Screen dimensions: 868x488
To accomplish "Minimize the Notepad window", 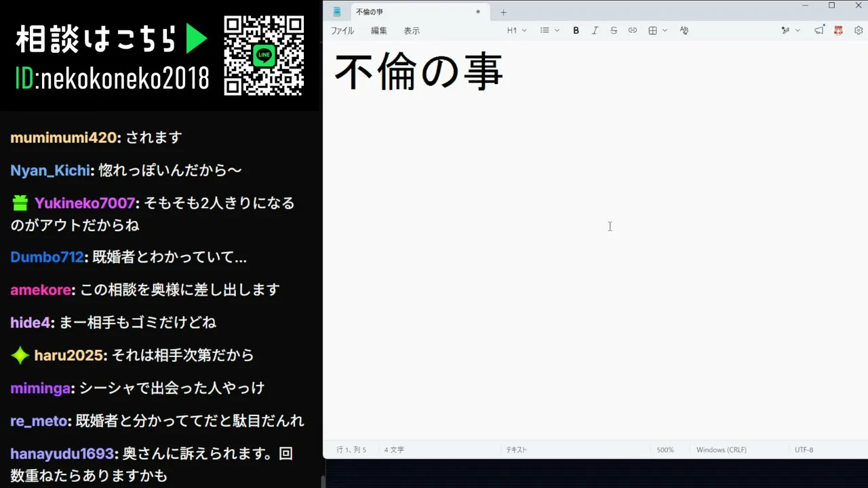I will tap(806, 5).
